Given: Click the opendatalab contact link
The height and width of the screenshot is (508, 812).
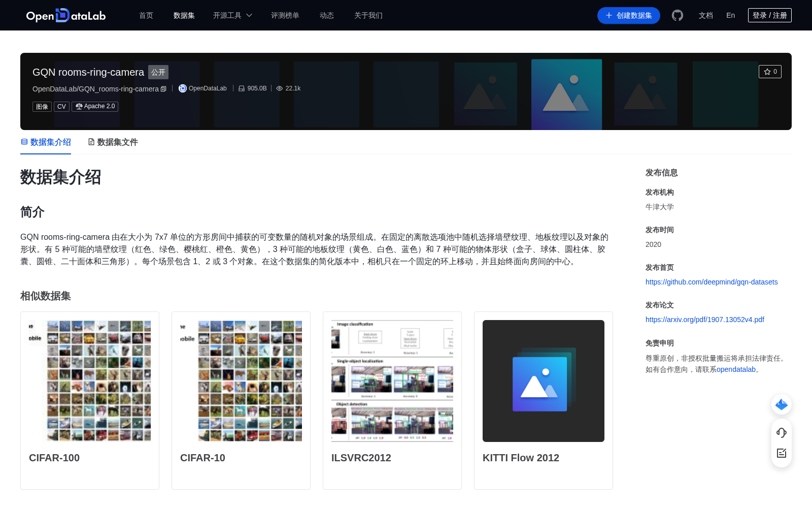Looking at the screenshot, I should (736, 369).
